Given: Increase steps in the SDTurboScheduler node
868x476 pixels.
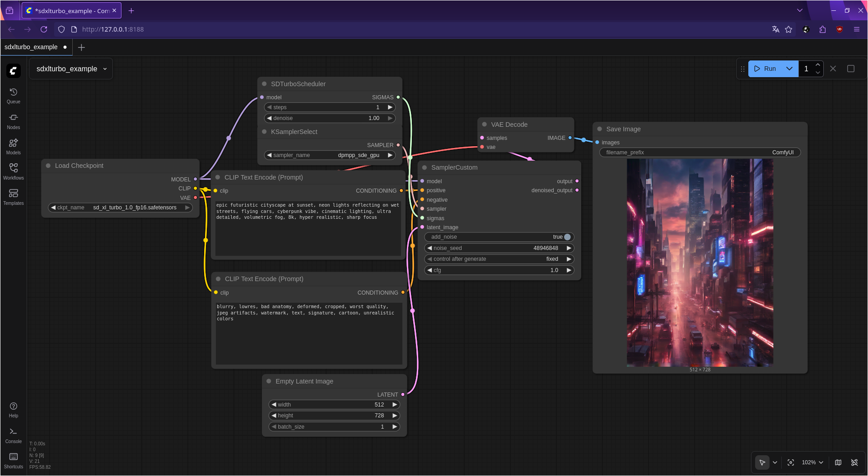Looking at the screenshot, I should tap(390, 107).
